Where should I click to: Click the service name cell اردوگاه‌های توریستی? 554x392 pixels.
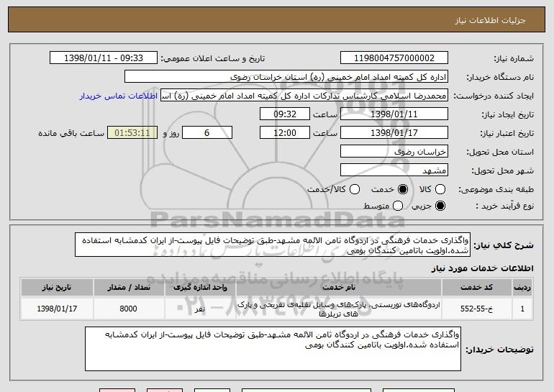click(x=339, y=309)
